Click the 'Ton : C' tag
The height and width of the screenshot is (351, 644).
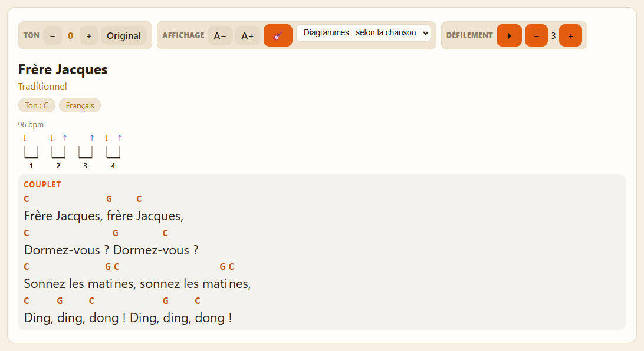pyautogui.click(x=37, y=105)
